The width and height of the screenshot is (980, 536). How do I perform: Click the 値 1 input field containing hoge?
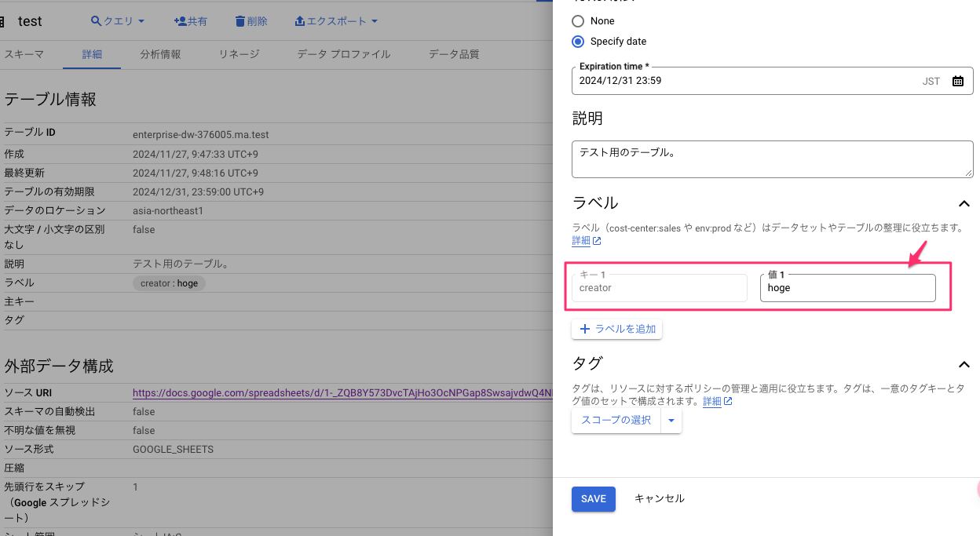847,288
